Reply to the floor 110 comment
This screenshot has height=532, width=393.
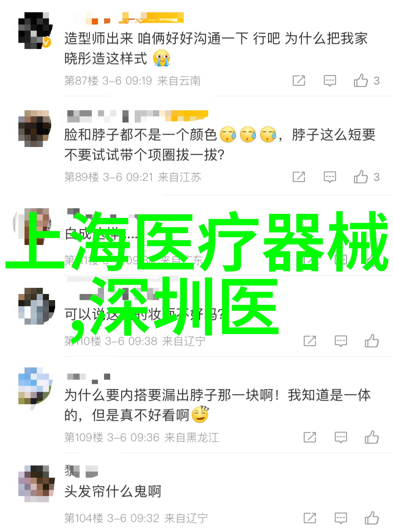point(341,341)
